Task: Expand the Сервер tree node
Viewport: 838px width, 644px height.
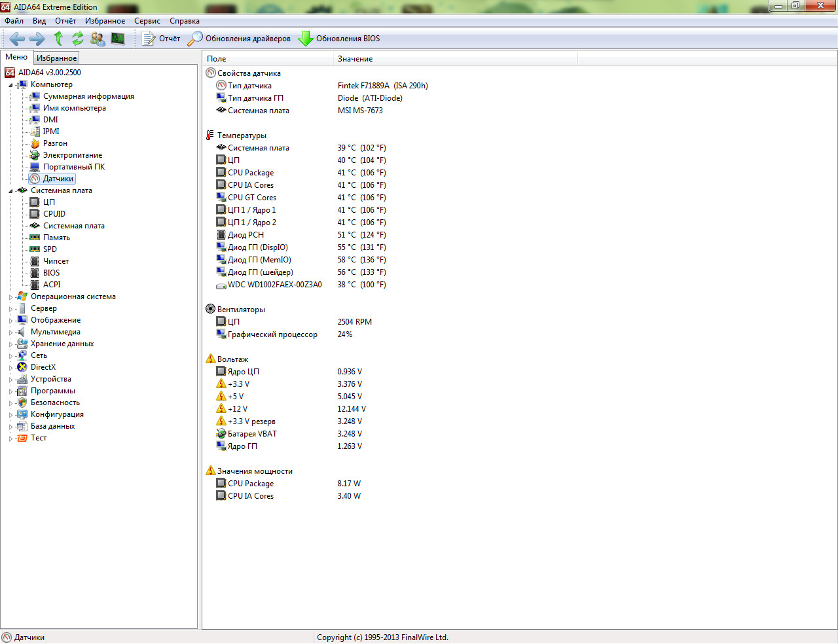Action: pos(10,309)
